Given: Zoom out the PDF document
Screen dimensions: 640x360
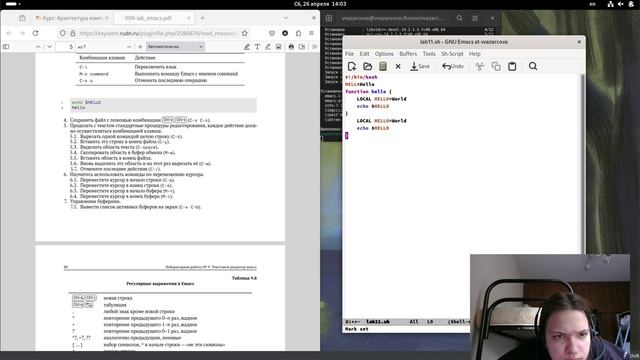Looking at the screenshot, I should tap(129, 47).
